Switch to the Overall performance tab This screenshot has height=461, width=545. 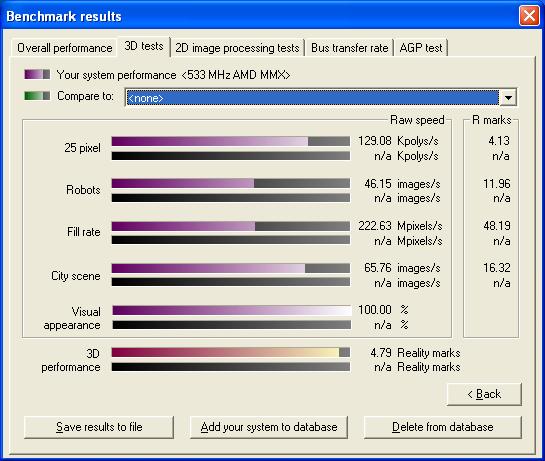click(65, 48)
